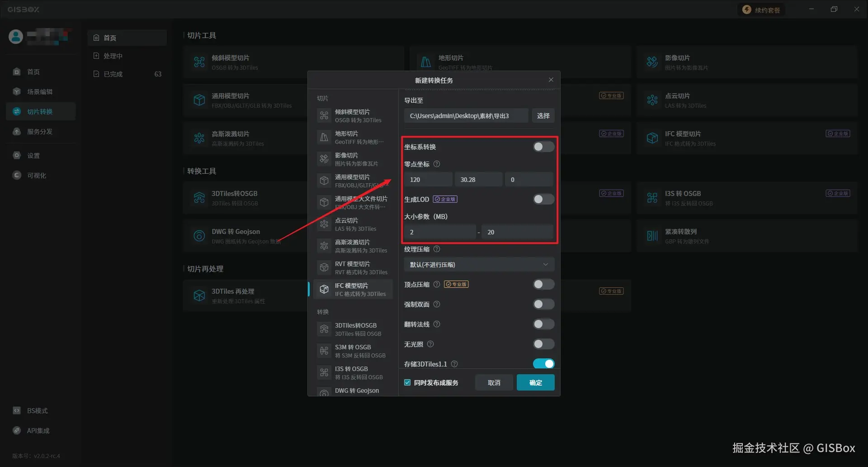Screen dimensions: 868x467
Task: Click the 点云切片 card icon in main window
Action: [x=652, y=100]
